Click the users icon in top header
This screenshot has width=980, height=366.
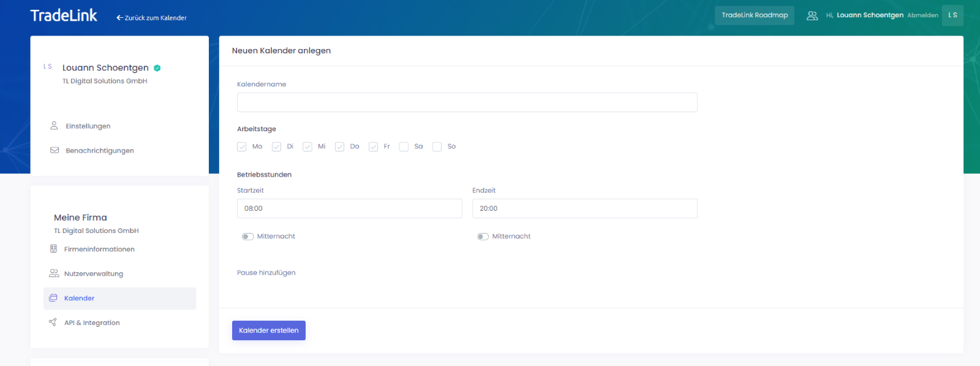pos(812,16)
